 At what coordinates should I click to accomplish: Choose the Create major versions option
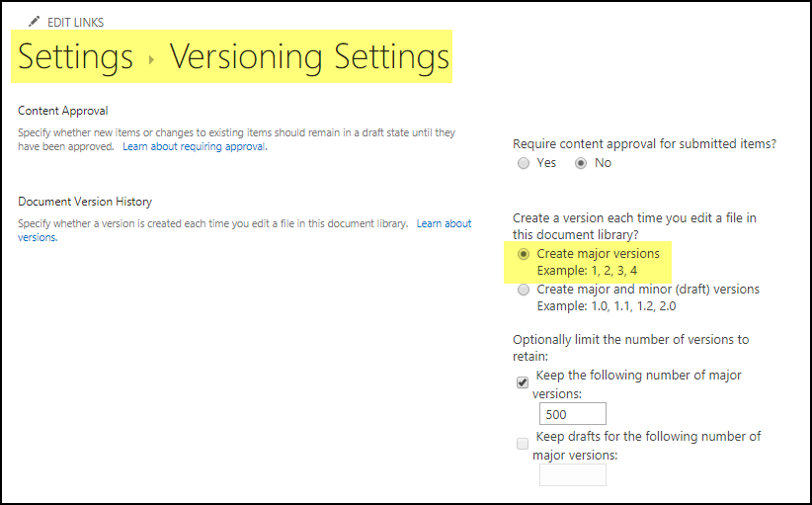[524, 254]
